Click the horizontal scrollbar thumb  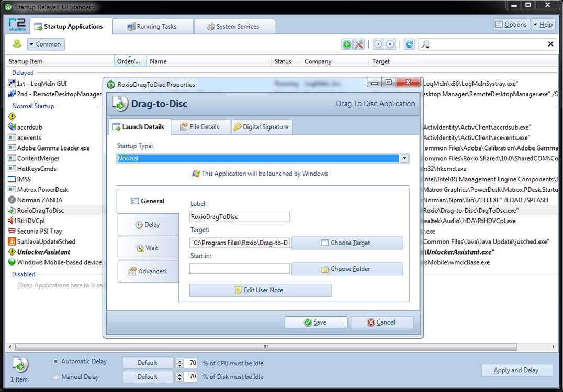tap(266, 347)
